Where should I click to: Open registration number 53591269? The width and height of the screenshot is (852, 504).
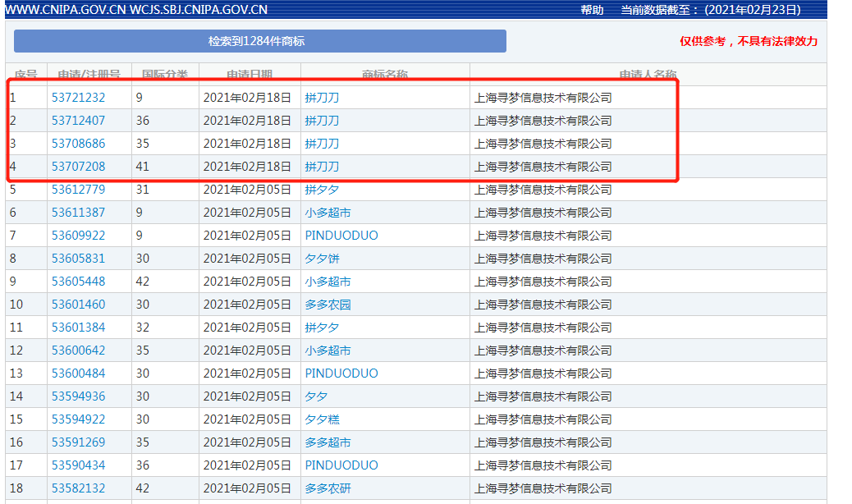pos(78,442)
